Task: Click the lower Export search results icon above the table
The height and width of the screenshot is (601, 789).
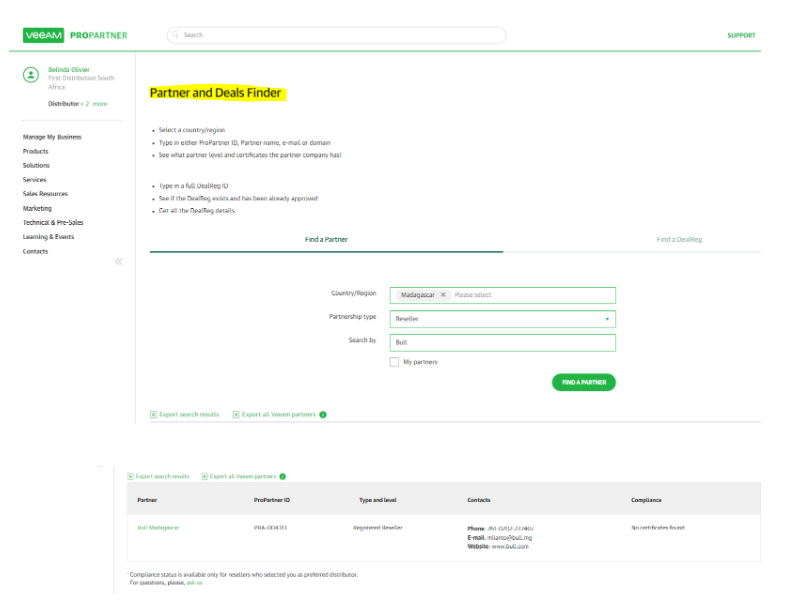Action: 130,476
